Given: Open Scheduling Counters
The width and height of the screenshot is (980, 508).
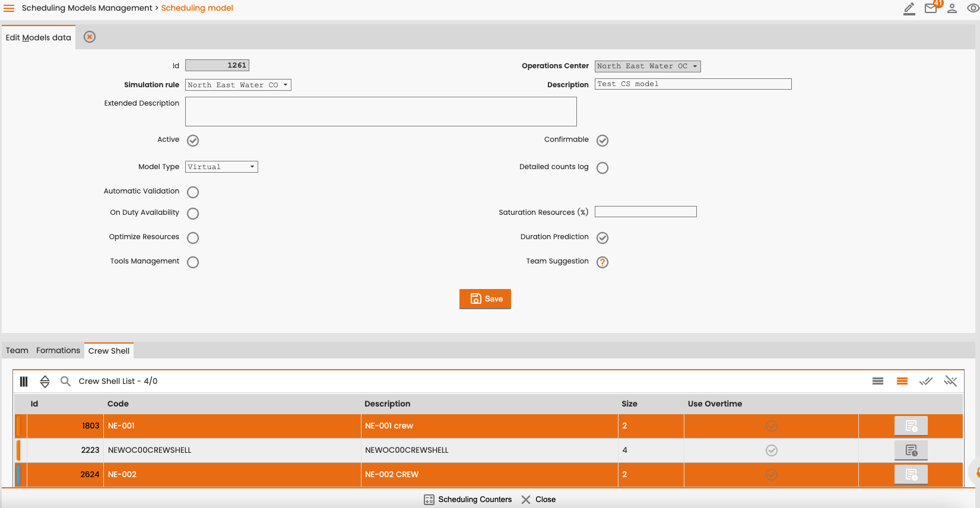Looking at the screenshot, I should [x=468, y=500].
